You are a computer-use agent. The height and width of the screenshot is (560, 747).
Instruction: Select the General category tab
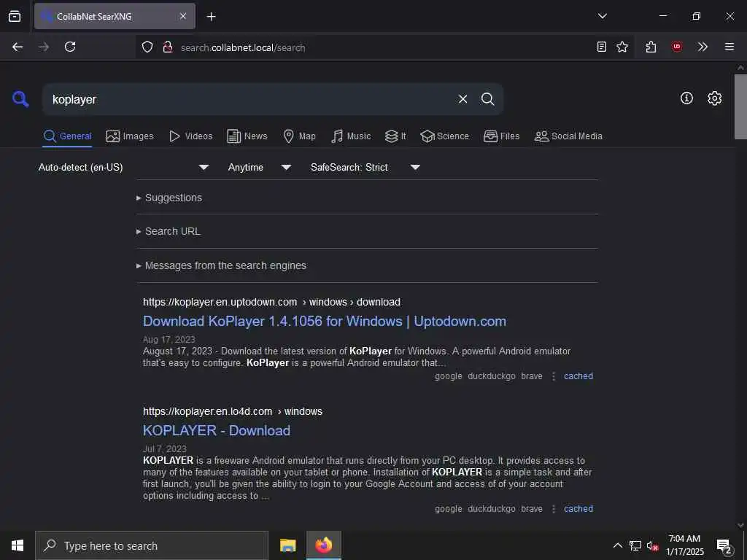point(67,136)
